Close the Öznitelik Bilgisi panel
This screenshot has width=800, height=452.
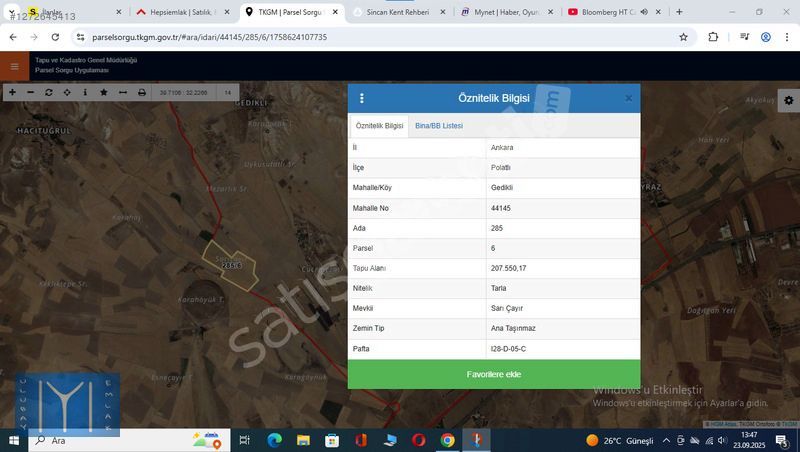tap(628, 98)
